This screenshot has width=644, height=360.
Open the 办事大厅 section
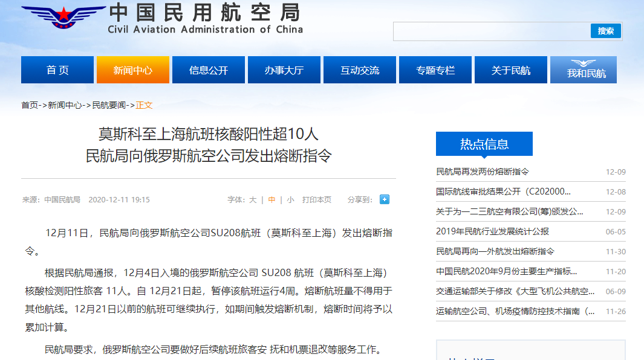(x=284, y=69)
